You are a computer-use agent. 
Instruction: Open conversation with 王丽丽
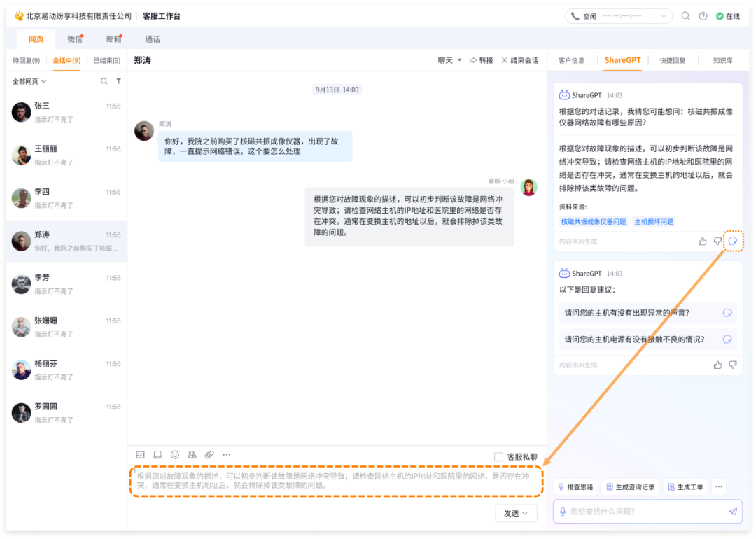(x=66, y=155)
